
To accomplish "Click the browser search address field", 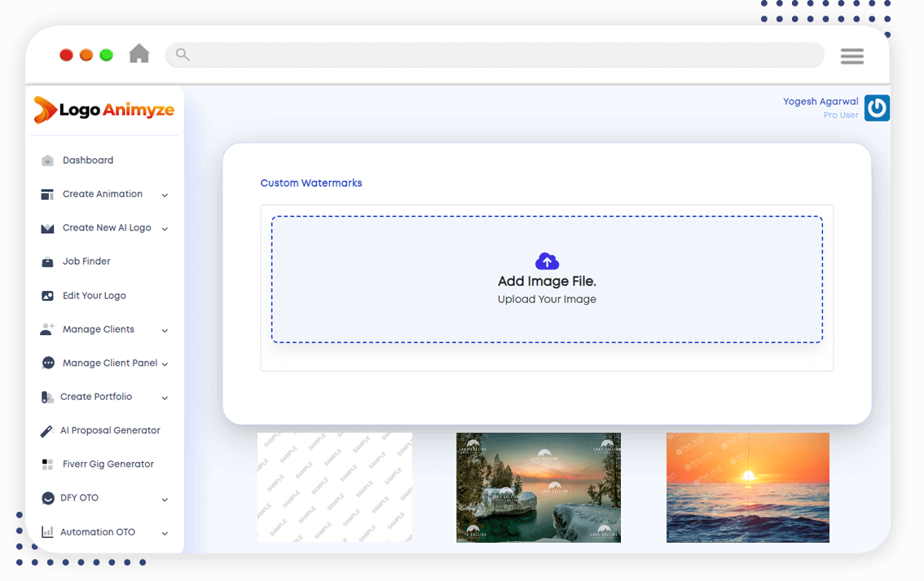I will click(495, 55).
